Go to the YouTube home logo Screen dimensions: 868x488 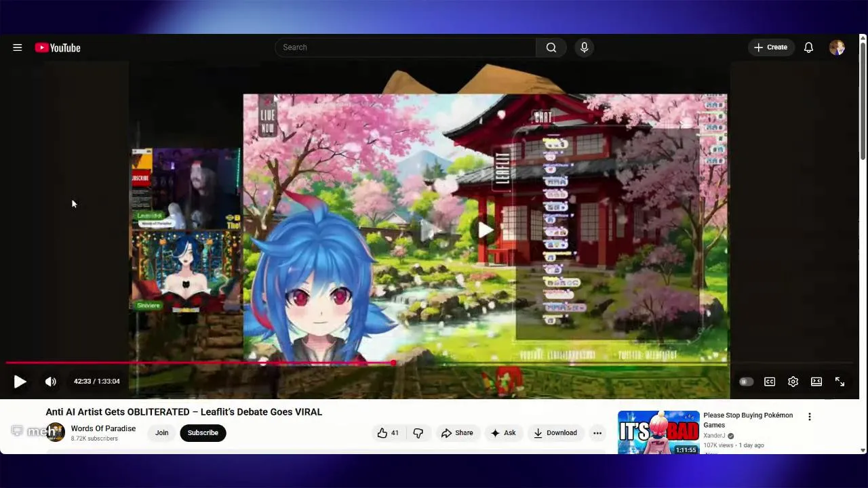click(58, 47)
